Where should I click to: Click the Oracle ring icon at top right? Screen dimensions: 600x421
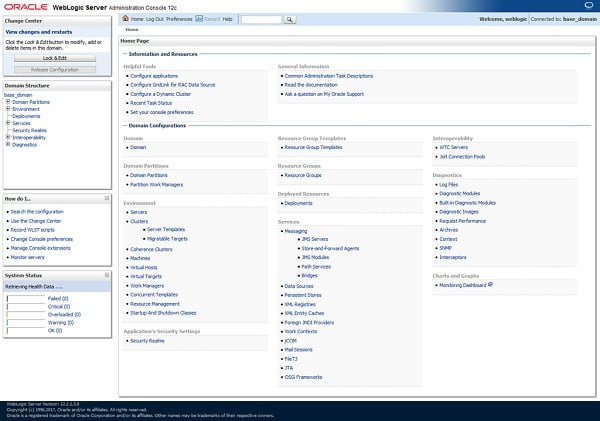[x=589, y=5]
